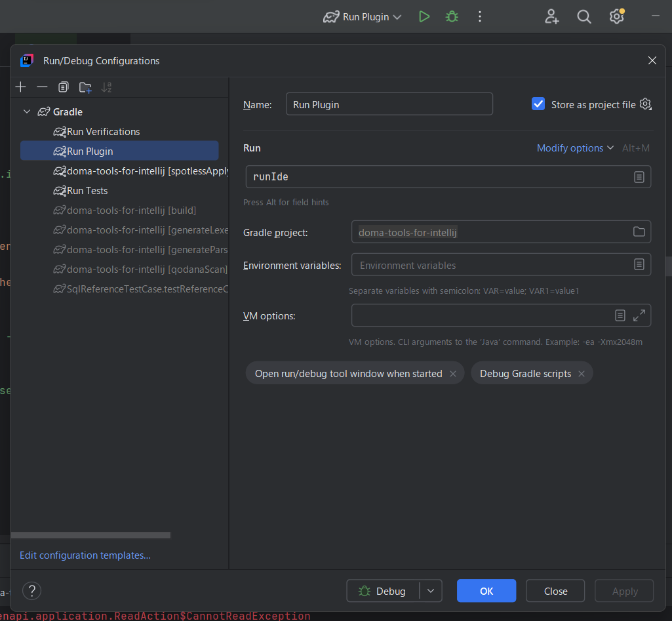Screen dimensions: 672x621
Task: Click the JetBrains icon in the dialog title
Action: (27, 60)
